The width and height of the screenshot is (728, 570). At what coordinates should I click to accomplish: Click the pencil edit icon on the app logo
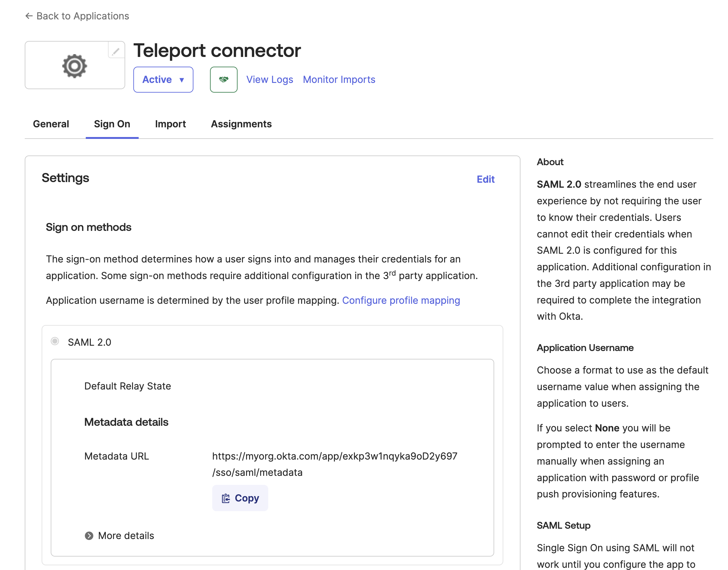coord(115,51)
